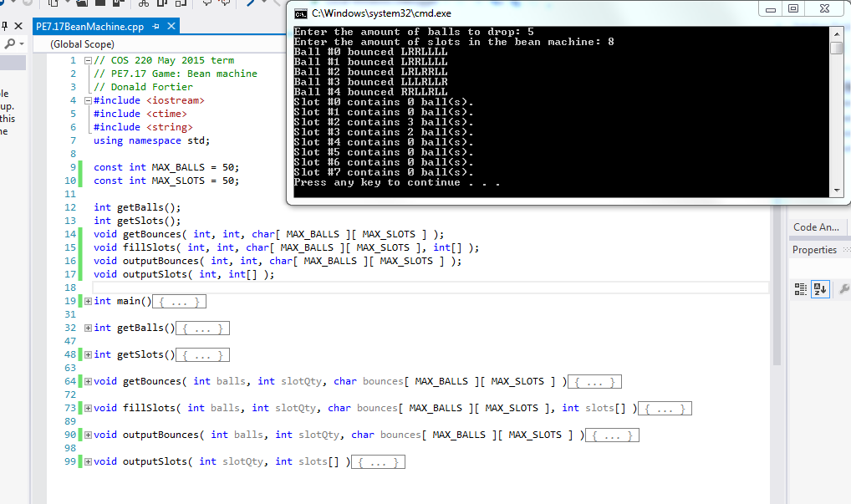Show Properties in categorized view
The width and height of the screenshot is (851, 504).
tap(801, 289)
